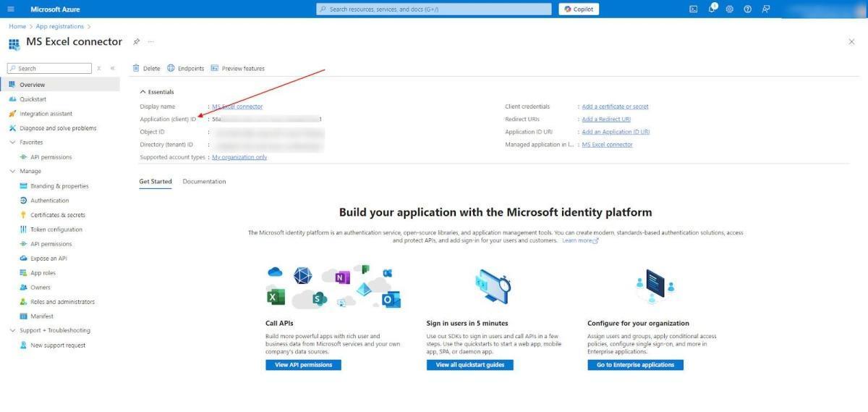Open the more options ellipsis beside title

[x=150, y=42]
